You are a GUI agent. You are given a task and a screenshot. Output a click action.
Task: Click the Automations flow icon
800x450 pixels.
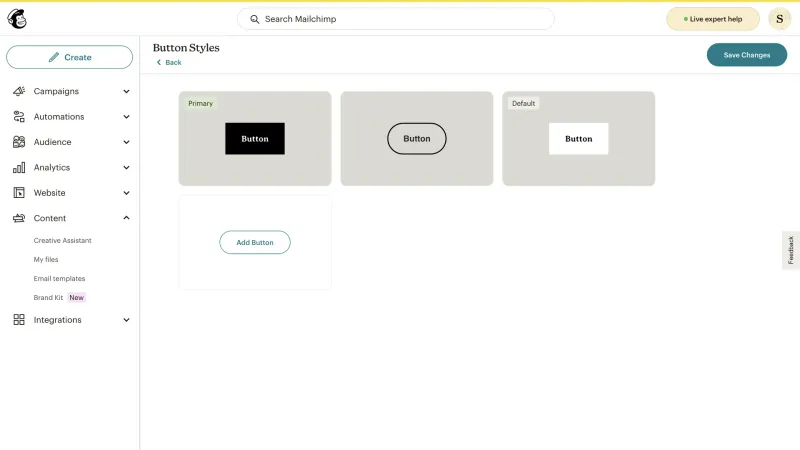(19, 117)
